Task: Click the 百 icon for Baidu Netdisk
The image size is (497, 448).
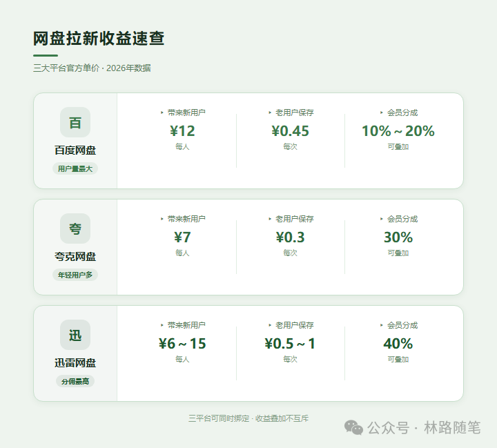Action: 75,122
